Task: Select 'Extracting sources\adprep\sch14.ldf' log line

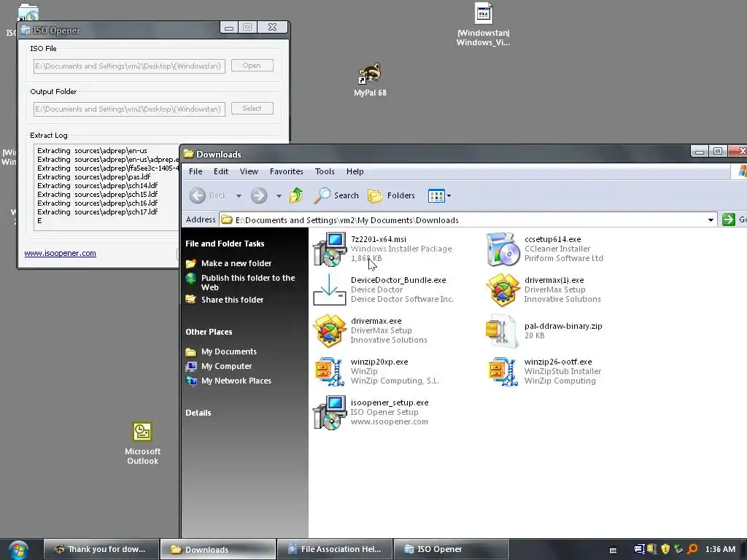Action: pyautogui.click(x=98, y=186)
